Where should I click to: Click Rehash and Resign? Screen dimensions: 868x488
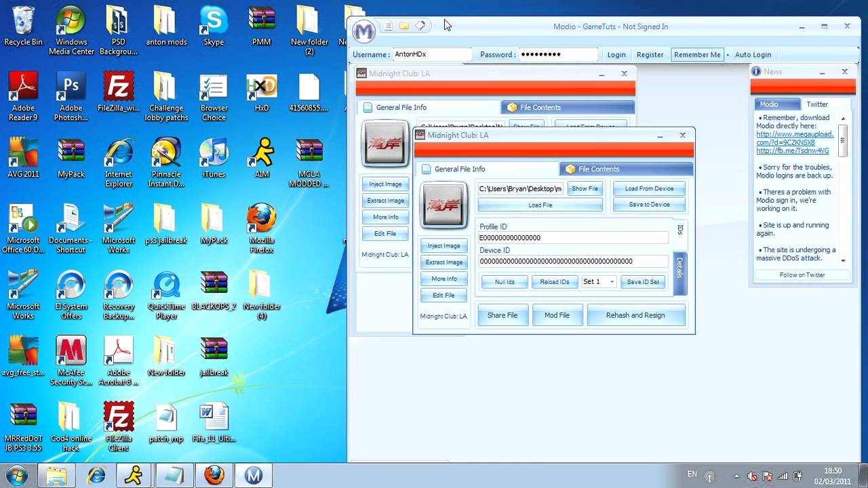pyautogui.click(x=635, y=315)
